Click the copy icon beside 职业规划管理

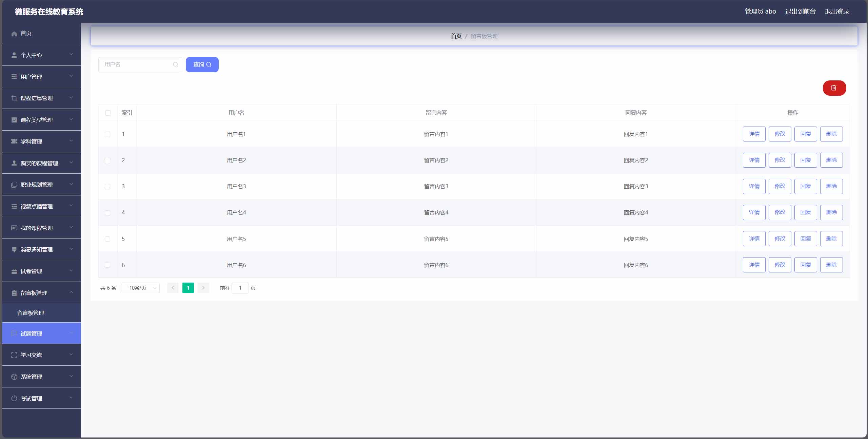(x=14, y=185)
